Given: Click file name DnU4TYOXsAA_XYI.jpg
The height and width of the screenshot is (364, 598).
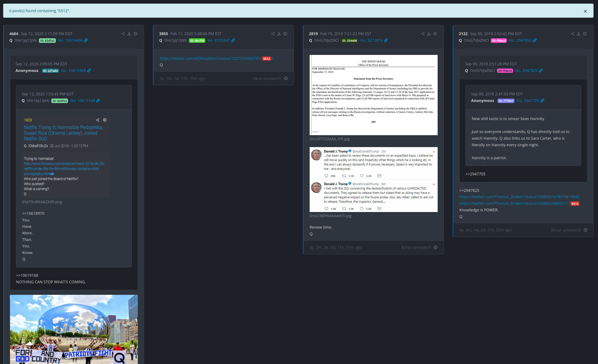Looking at the screenshot, I should point(330,139).
